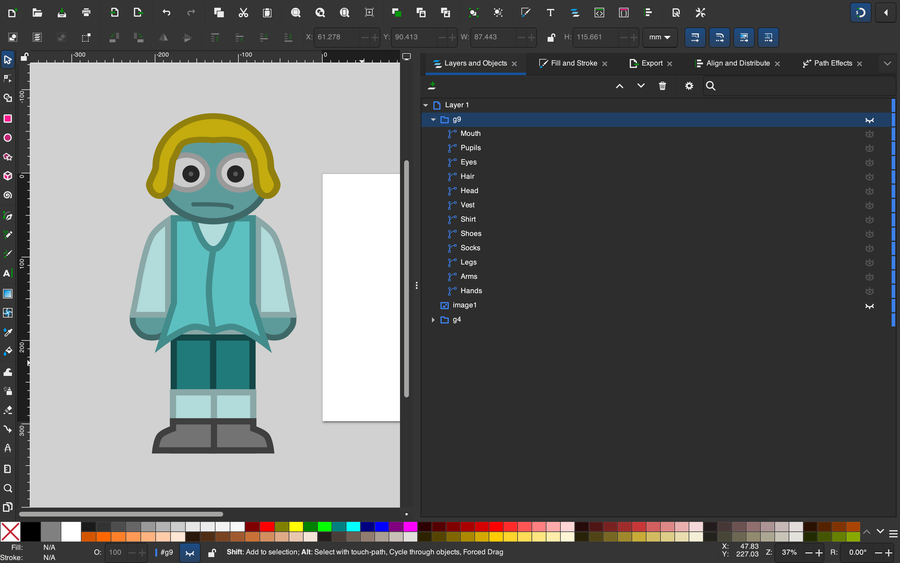Toggle visibility of the Mouth object
Viewport: 900px width, 563px height.
tap(870, 133)
